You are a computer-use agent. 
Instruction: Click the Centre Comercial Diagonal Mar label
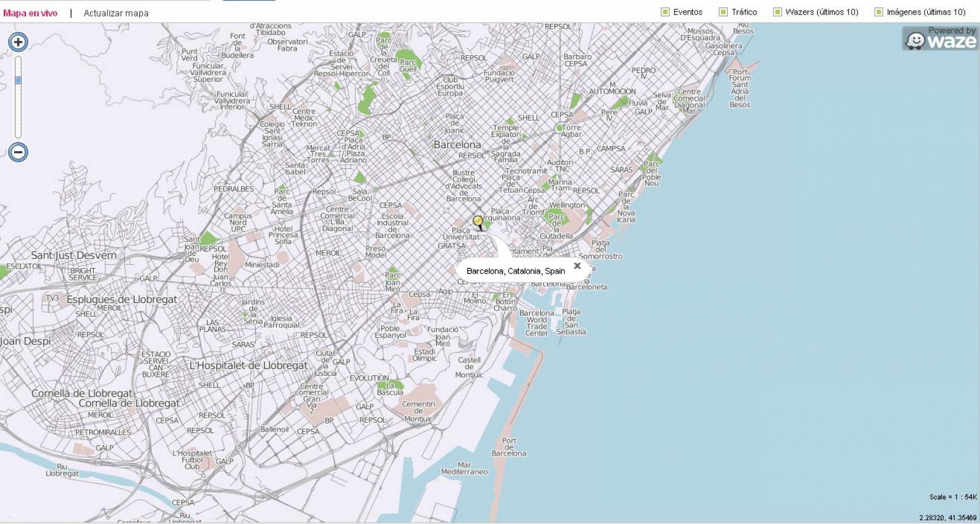coord(689,101)
